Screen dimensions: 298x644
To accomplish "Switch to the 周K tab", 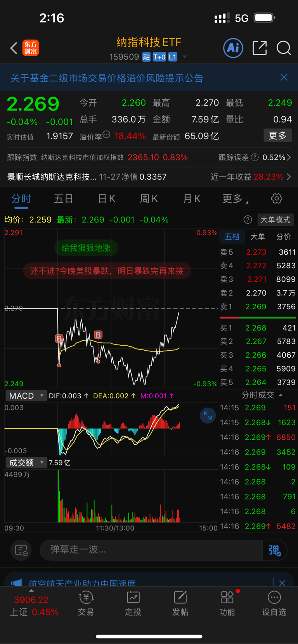I will point(149,199).
